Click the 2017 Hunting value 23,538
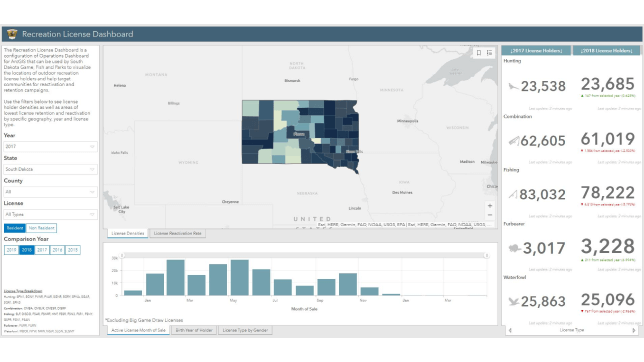Screen dimensions: 644x362 (543, 86)
